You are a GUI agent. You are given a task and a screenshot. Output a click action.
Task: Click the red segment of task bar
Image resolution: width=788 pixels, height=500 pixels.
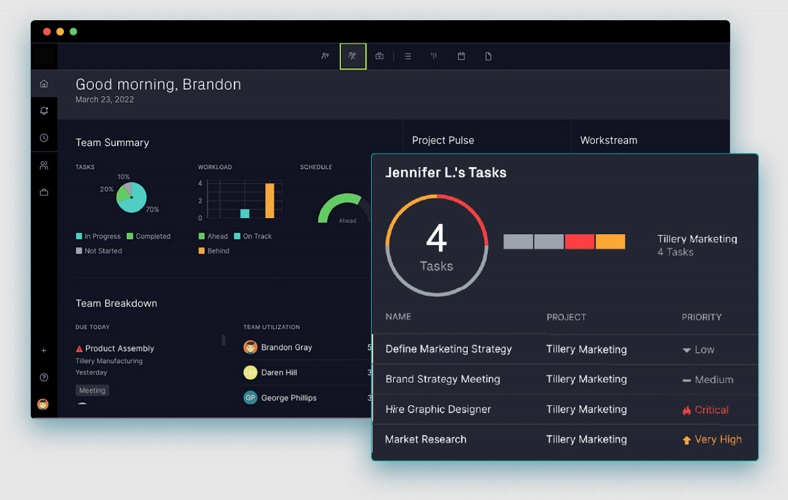tap(579, 241)
